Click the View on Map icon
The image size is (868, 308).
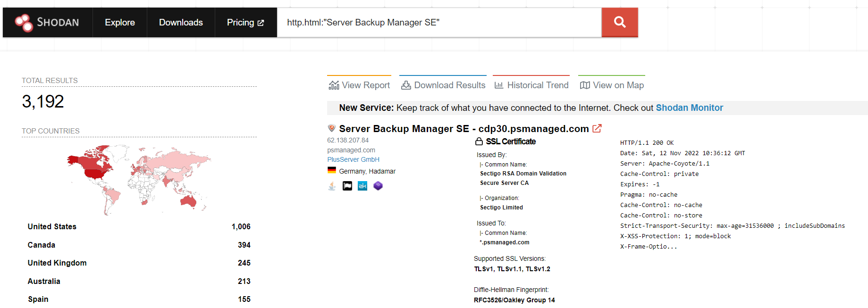(585, 85)
